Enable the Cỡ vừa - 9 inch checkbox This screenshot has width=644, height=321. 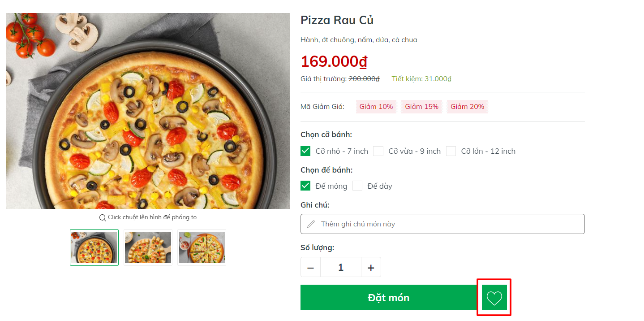[378, 151]
